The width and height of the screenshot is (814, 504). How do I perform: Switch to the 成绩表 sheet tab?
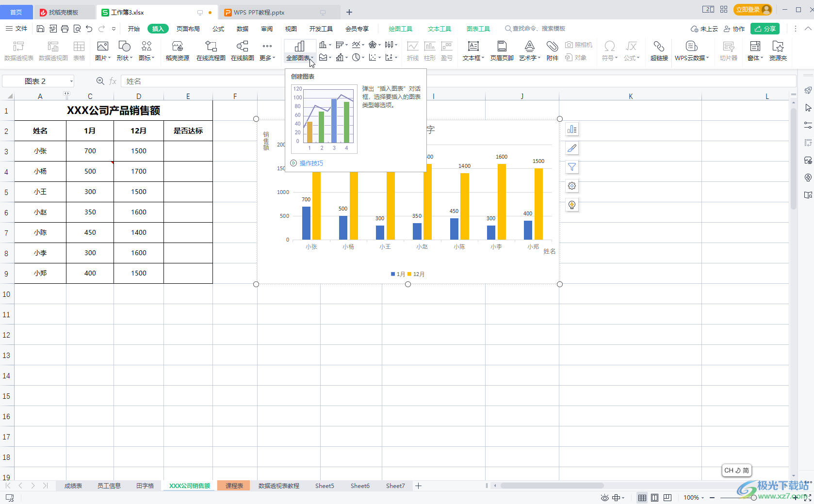pos(73,486)
